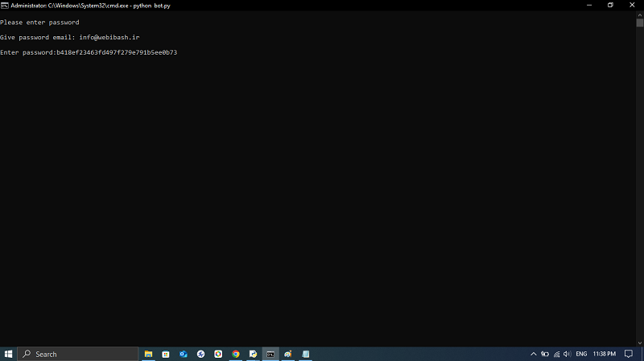Click the Show desktop strip
This screenshot has height=361, width=644.
coord(642,354)
